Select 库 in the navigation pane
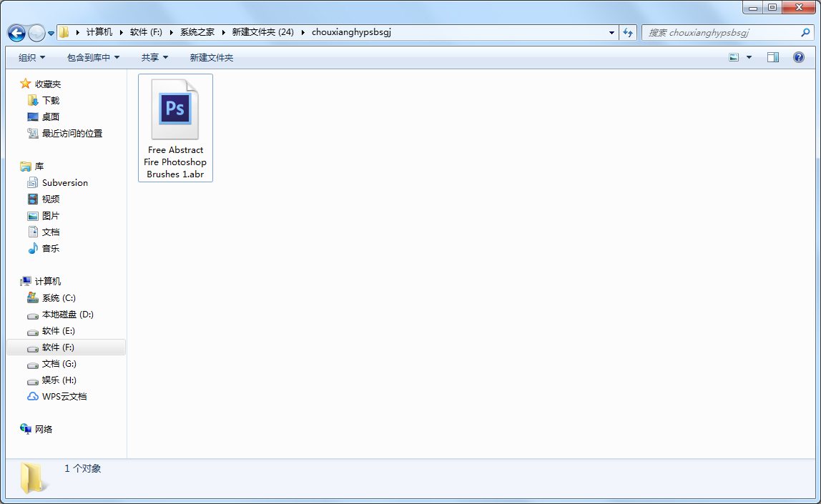This screenshot has width=821, height=504. tap(39, 167)
